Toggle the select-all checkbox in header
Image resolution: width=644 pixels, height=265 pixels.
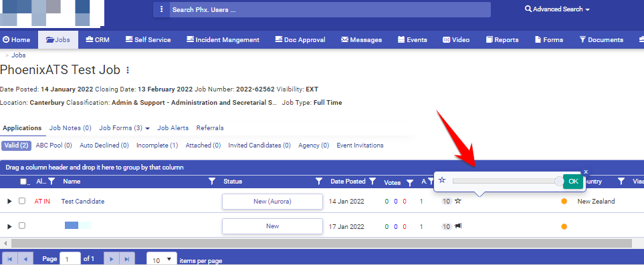(23, 182)
